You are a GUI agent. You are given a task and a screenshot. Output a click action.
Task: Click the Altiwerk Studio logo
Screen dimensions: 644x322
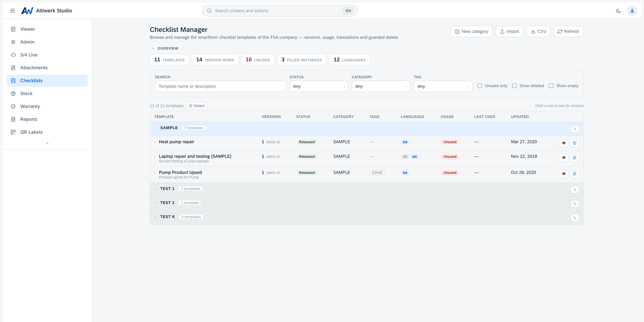(x=27, y=11)
